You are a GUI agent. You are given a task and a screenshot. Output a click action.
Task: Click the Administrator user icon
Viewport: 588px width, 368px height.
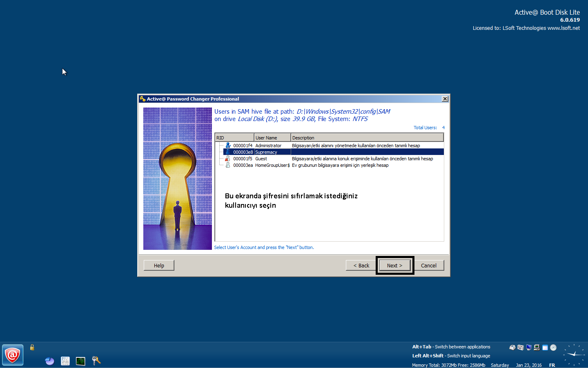pyautogui.click(x=228, y=145)
